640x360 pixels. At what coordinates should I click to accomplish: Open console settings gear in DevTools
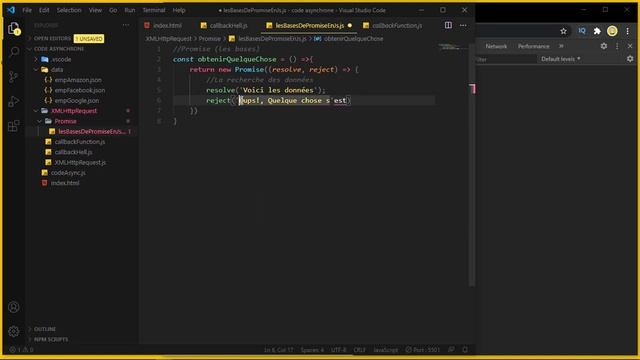pos(630,59)
